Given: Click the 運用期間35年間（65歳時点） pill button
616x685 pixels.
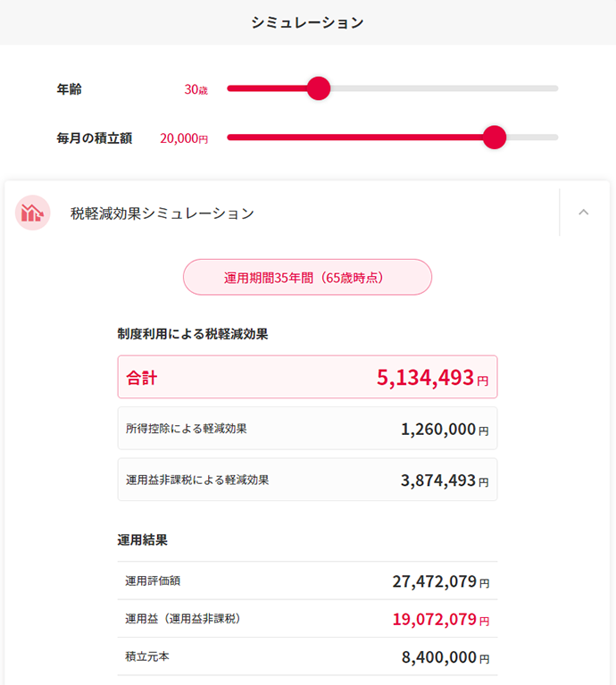Looking at the screenshot, I should pyautogui.click(x=307, y=278).
